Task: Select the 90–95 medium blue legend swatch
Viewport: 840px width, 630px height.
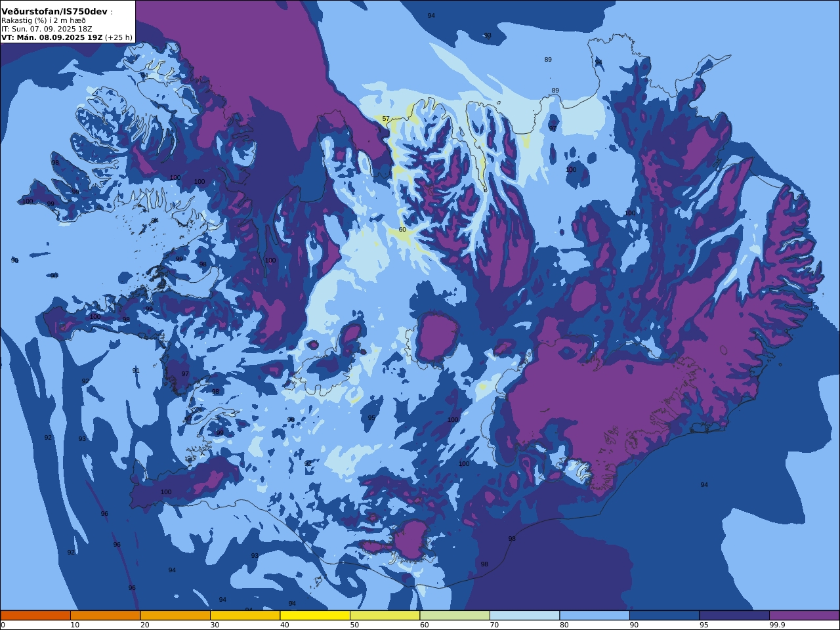Action: 664,616
